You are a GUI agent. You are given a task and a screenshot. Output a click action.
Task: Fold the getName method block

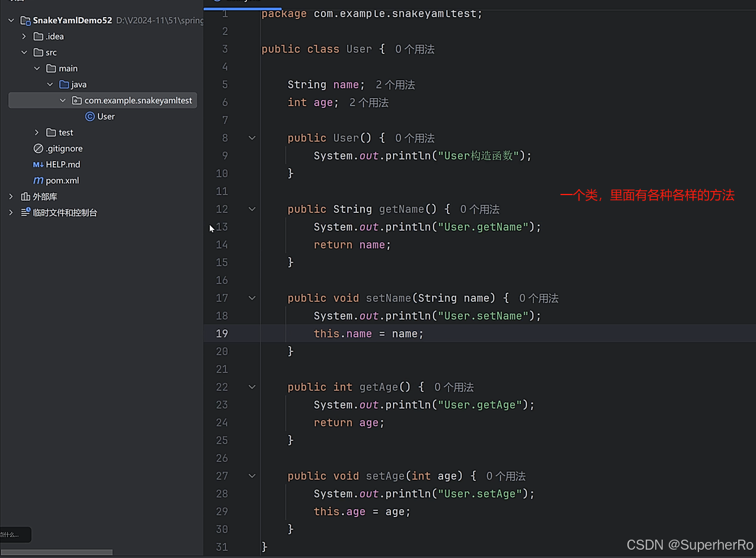click(x=252, y=209)
